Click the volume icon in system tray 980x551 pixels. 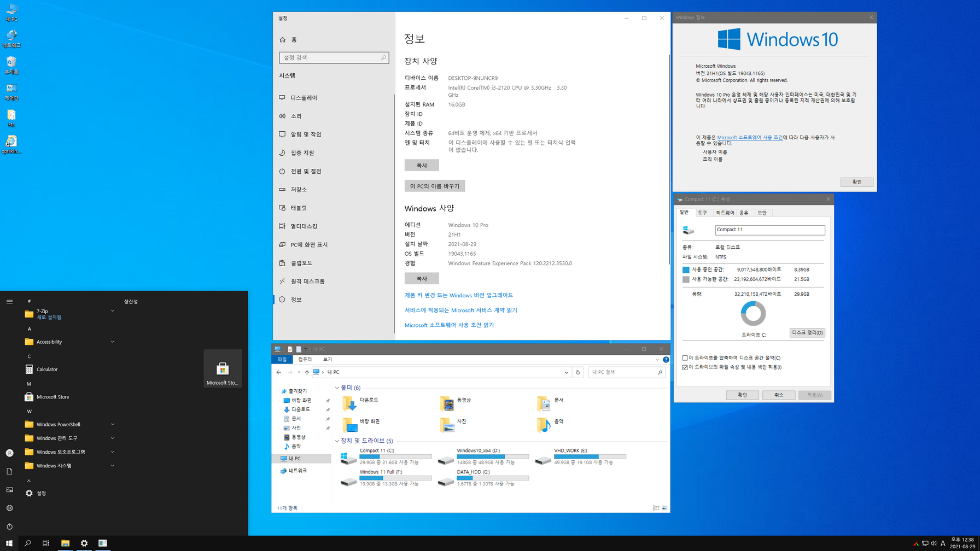point(934,543)
